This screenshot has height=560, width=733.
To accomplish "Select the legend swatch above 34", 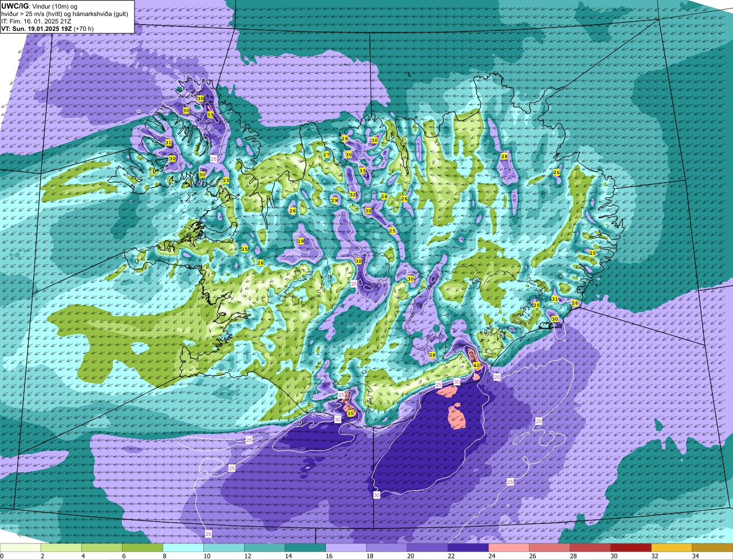I will (x=712, y=547).
